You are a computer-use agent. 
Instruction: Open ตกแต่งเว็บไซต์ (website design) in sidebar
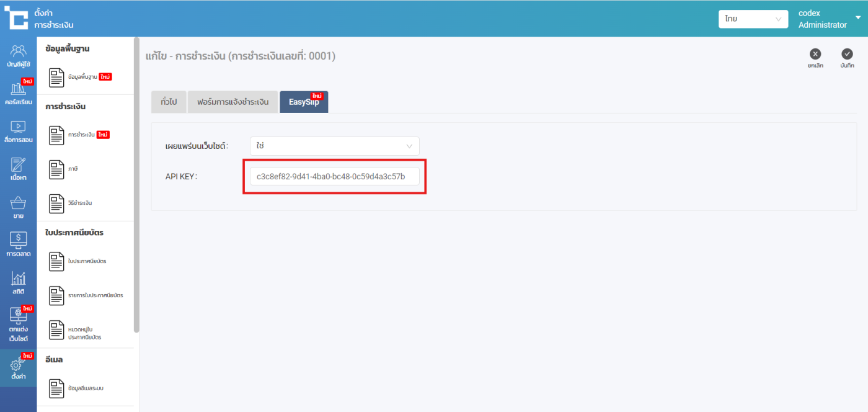(x=19, y=324)
